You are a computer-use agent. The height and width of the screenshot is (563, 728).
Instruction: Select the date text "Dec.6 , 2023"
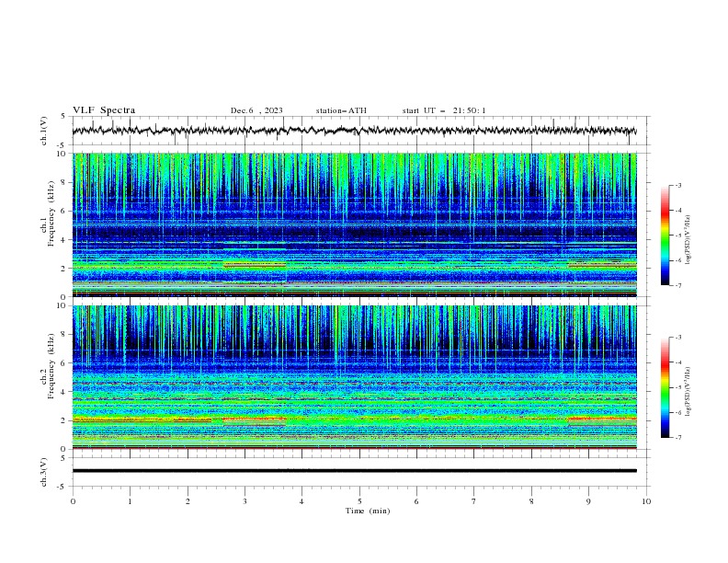pos(256,110)
